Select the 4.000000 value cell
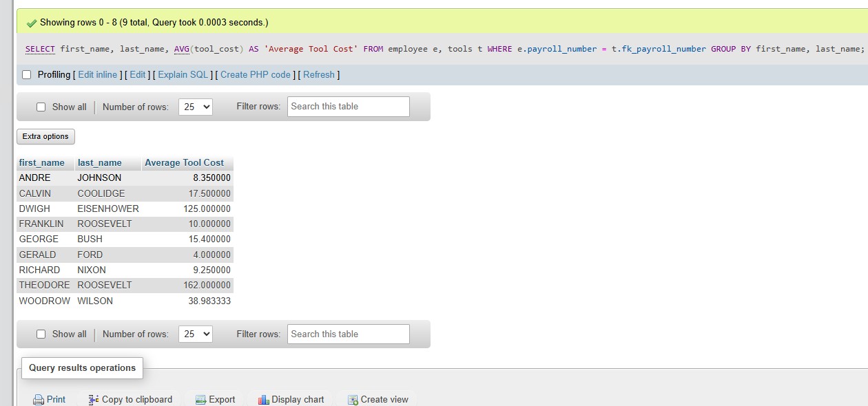Viewport: 868px width, 406px height. pyautogui.click(x=188, y=255)
